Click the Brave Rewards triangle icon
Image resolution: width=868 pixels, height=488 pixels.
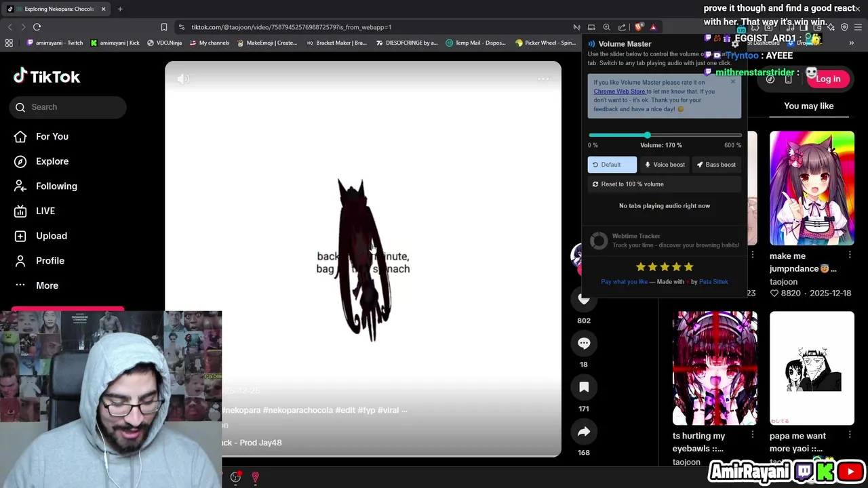tap(653, 27)
